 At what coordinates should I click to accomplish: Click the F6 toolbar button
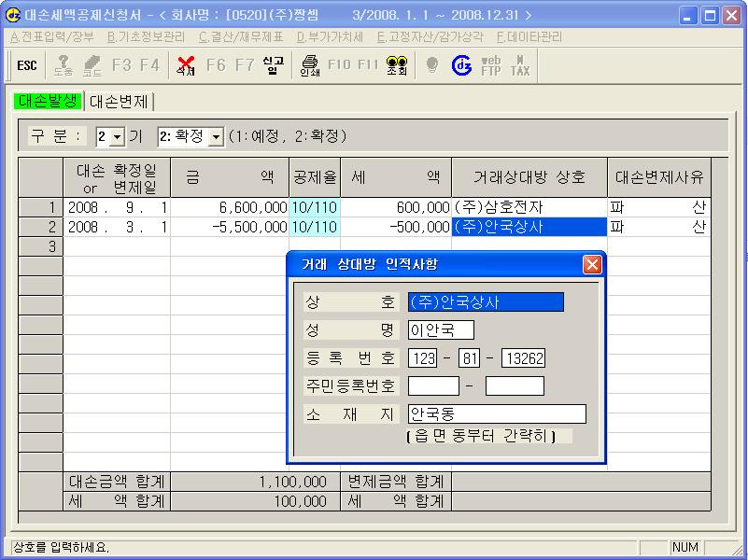216,64
